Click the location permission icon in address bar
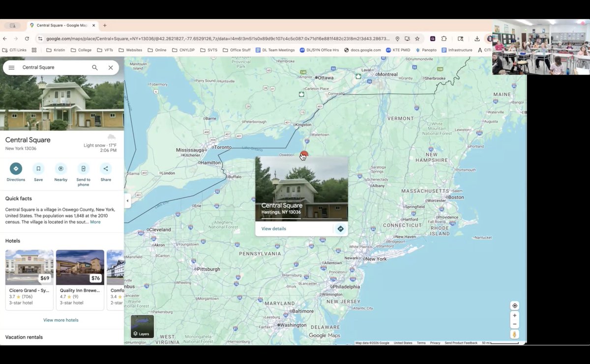Screen dimensions: 590x364 pyautogui.click(x=397, y=39)
